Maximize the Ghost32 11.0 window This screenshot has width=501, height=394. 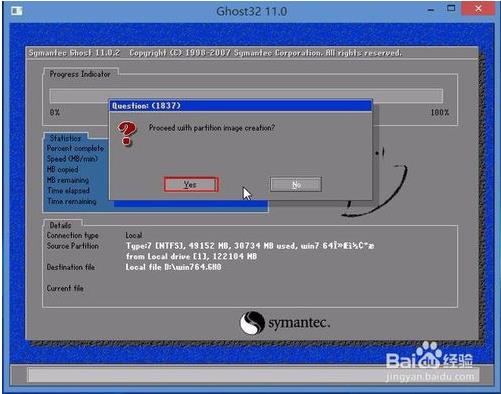[451, 9]
